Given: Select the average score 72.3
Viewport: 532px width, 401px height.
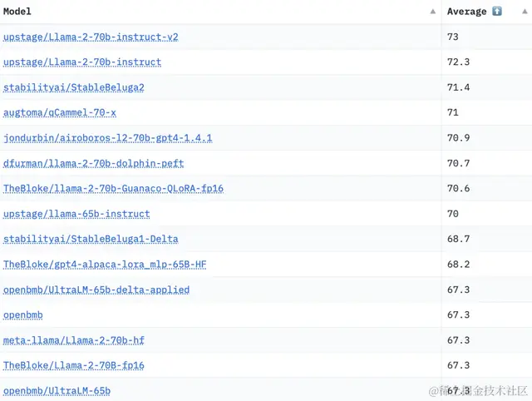Looking at the screenshot, I should point(458,62).
